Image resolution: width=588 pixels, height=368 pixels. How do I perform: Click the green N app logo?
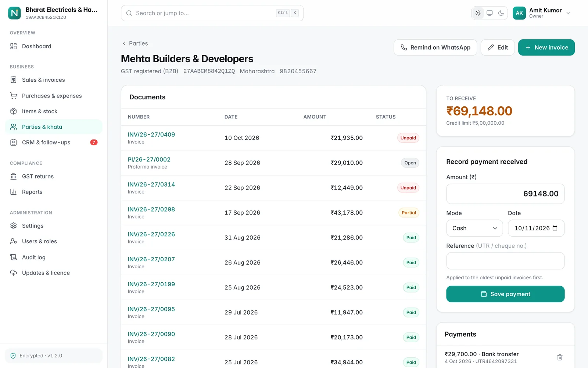tap(14, 13)
